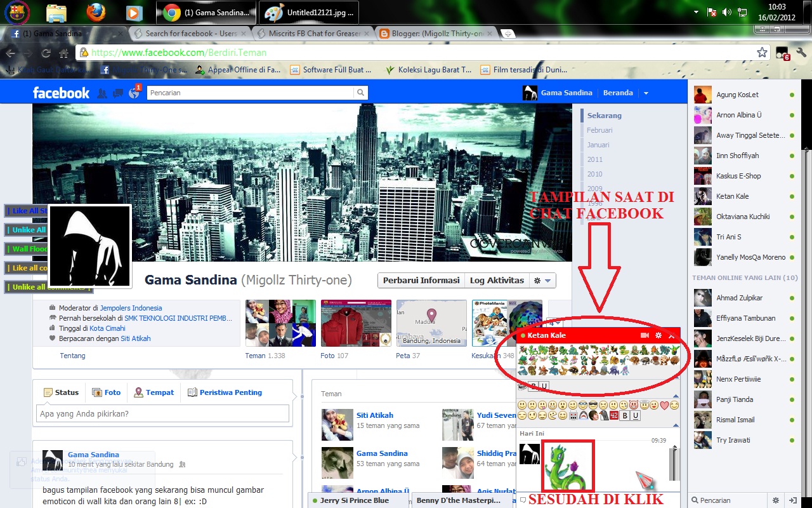Select the Status tab in composer
The image size is (812, 508).
pyautogui.click(x=61, y=392)
